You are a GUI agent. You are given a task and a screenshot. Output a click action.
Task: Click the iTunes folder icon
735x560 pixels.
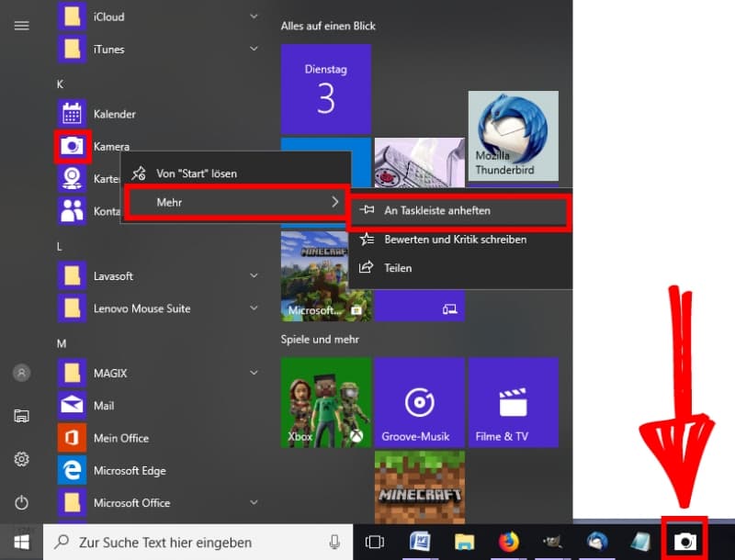72,49
